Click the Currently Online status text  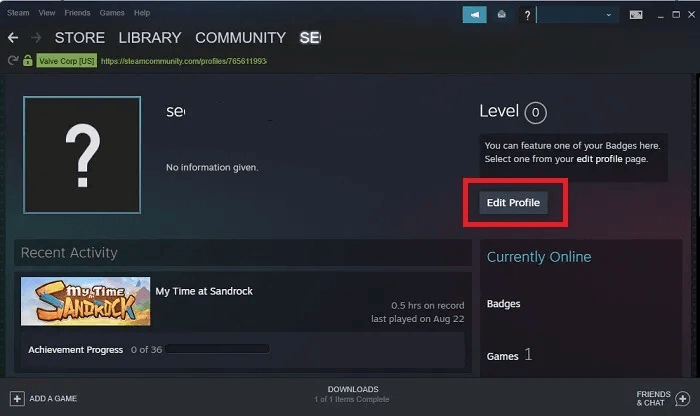(539, 257)
